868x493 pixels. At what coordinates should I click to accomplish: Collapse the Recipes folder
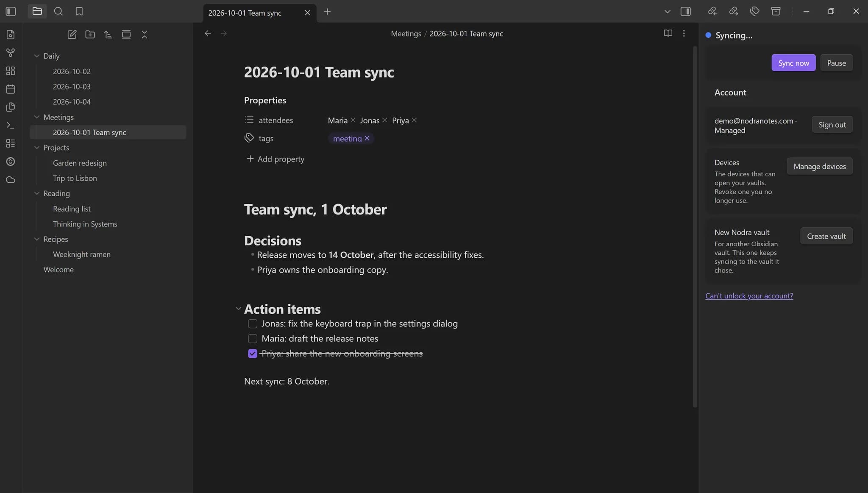click(37, 239)
